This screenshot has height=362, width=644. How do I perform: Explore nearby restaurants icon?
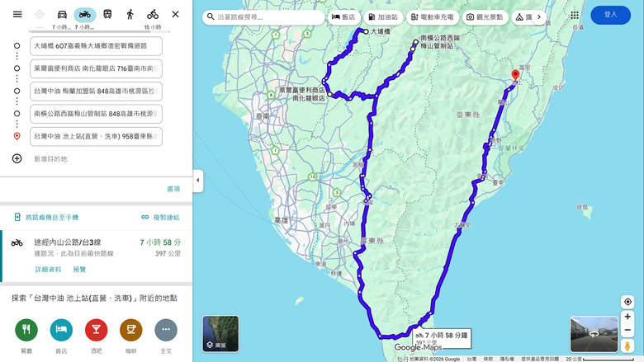(x=26, y=330)
